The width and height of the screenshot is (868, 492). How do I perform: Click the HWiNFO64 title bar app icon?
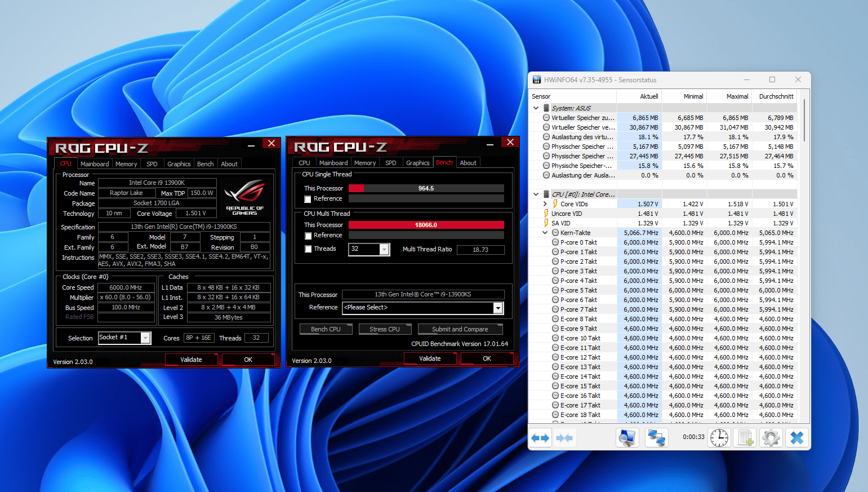pos(537,80)
